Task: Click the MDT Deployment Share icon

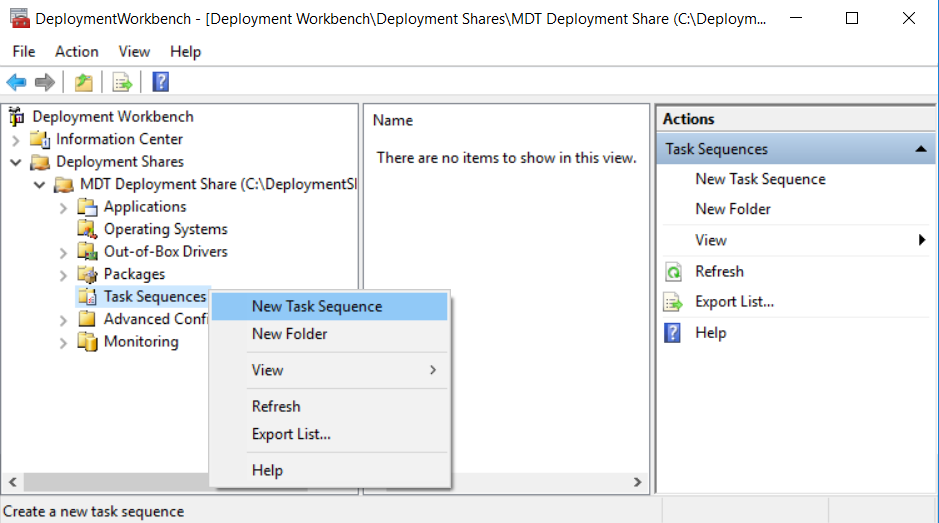Action: point(64,185)
